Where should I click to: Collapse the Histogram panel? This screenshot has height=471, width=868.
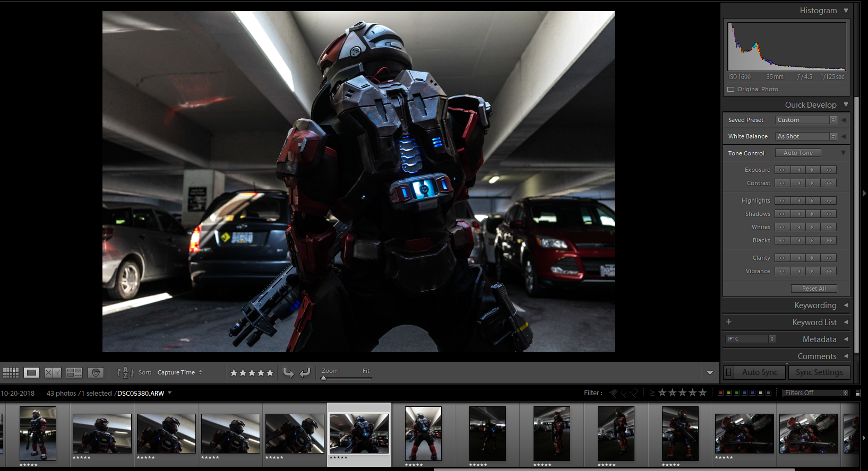click(846, 11)
